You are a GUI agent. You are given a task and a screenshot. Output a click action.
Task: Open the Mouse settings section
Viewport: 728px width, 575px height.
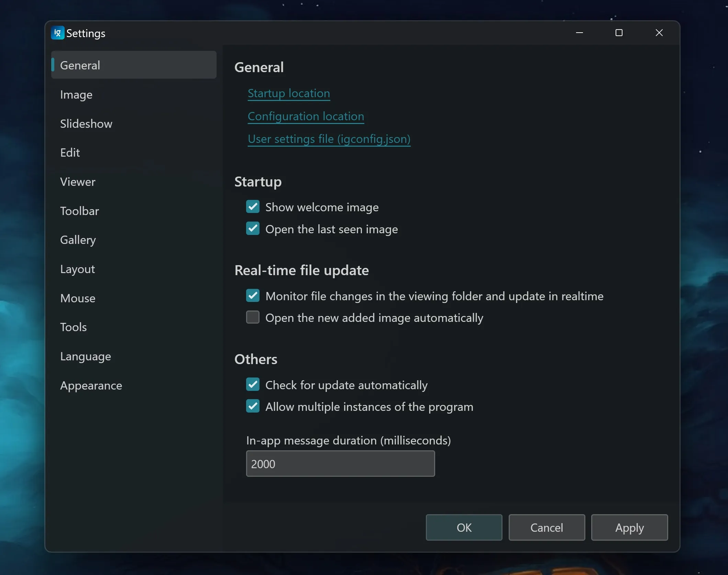78,298
